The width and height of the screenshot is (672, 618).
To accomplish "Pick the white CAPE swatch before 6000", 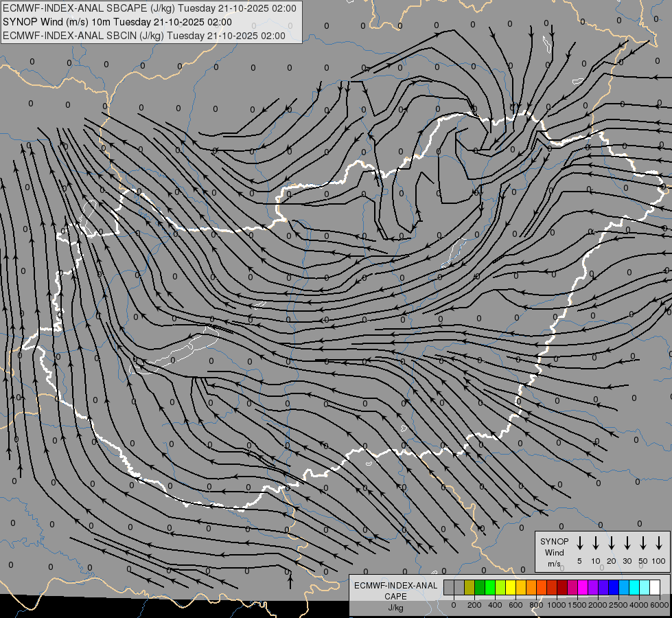I will click(x=655, y=587).
